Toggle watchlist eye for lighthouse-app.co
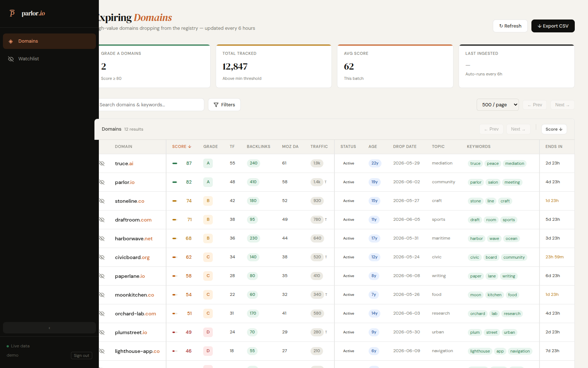The image size is (588, 368). [x=102, y=351]
